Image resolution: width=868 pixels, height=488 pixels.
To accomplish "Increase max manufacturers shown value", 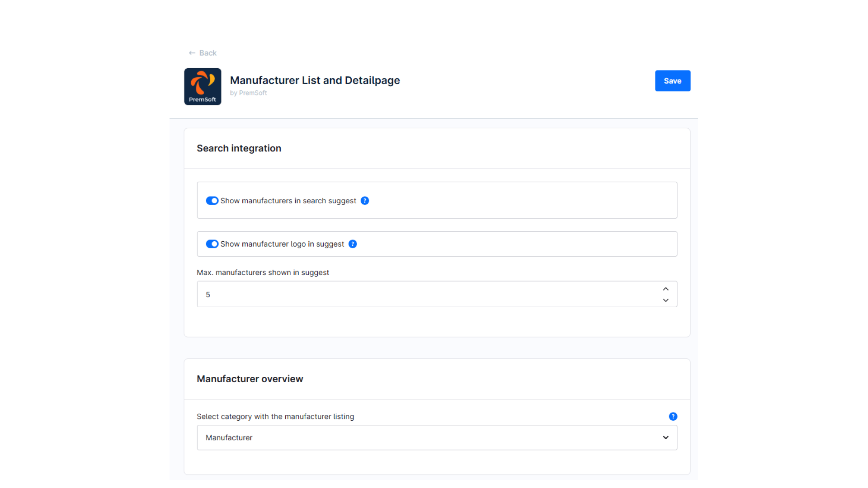I will (665, 289).
